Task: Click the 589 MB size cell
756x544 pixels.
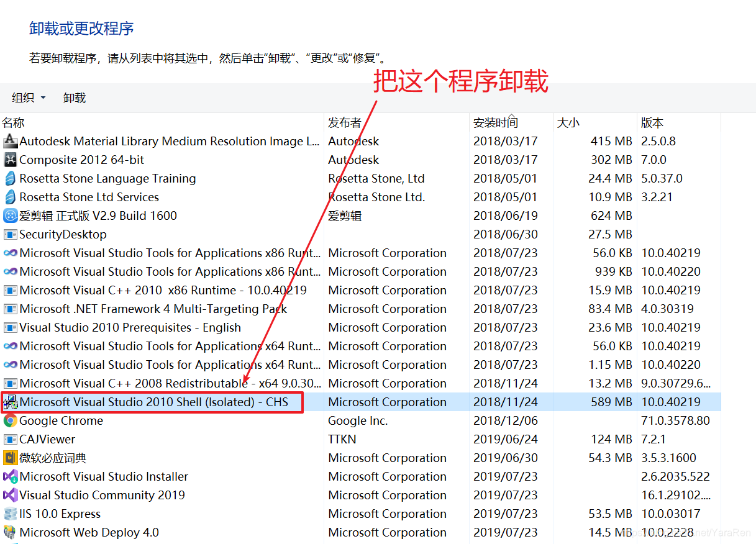Action: 612,402
